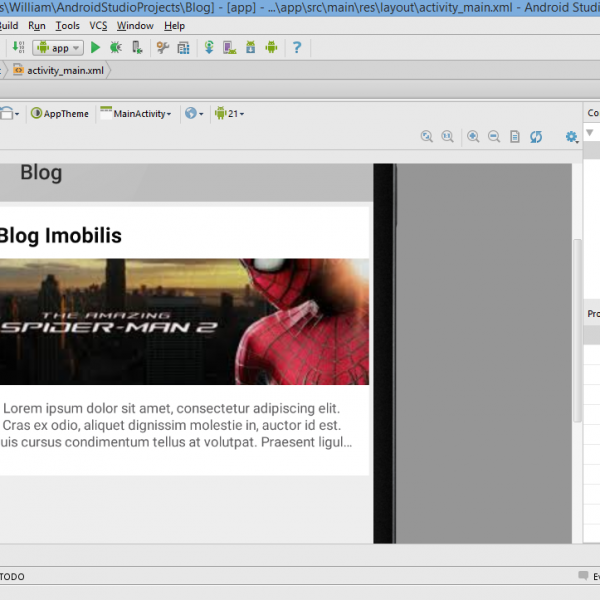Image resolution: width=600 pixels, height=600 pixels.
Task: Expand the Component Tree filter arrow
Action: [590, 132]
